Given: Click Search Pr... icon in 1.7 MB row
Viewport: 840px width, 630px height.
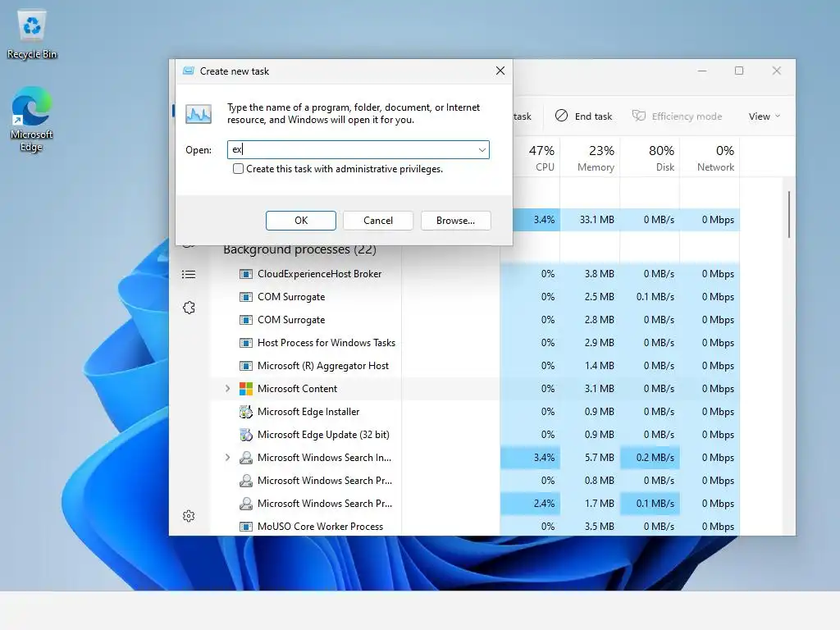Looking at the screenshot, I should pyautogui.click(x=246, y=504).
